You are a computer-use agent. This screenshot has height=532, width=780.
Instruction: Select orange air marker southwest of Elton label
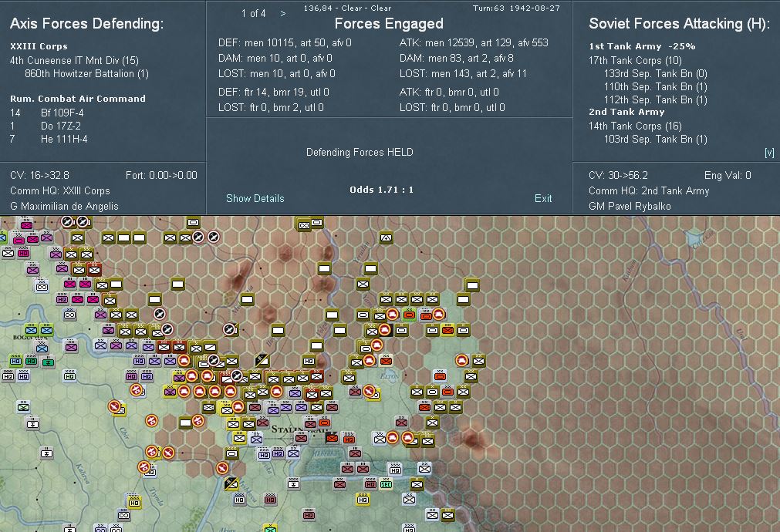369,392
